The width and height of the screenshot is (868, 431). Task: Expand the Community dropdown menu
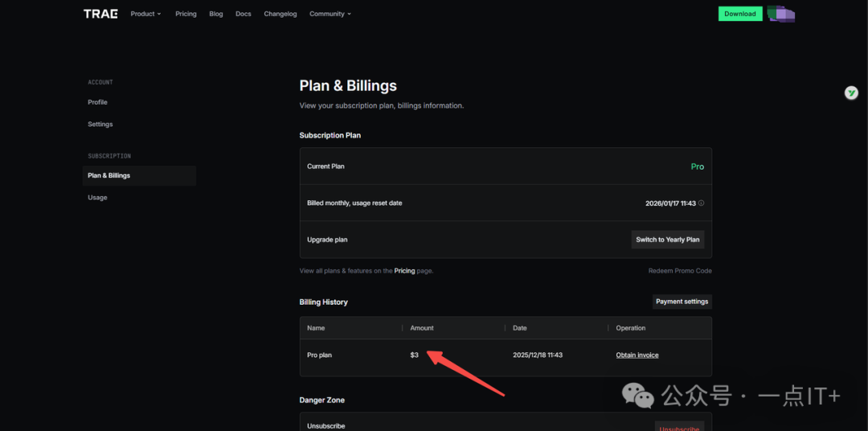(x=330, y=14)
